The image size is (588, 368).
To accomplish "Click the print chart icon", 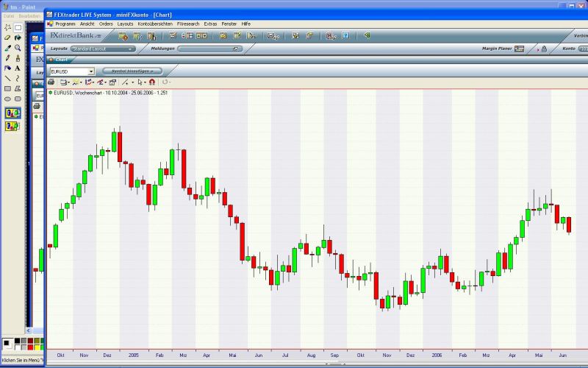I will click(51, 82).
